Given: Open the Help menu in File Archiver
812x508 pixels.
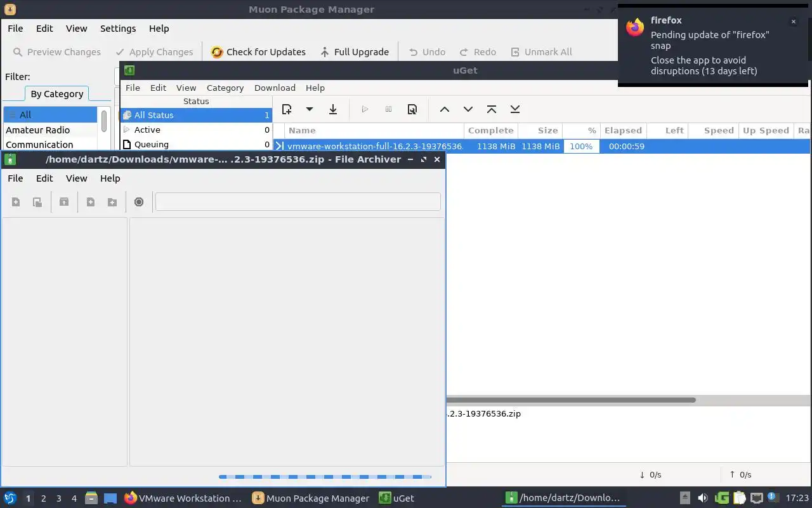Looking at the screenshot, I should click(x=110, y=178).
